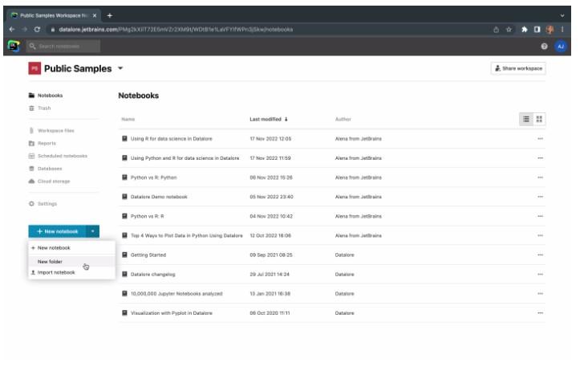
Task: Switch to list view layout
Action: (526, 119)
